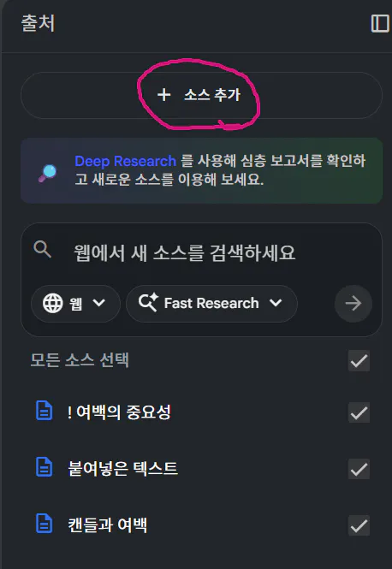Viewport: 392px width, 569px height.
Task: Click the search magnifier icon
Action: point(42,249)
